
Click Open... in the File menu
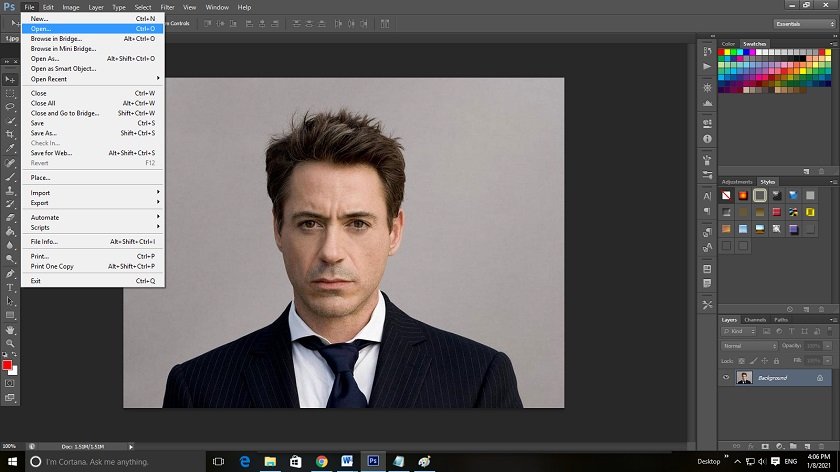93,28
